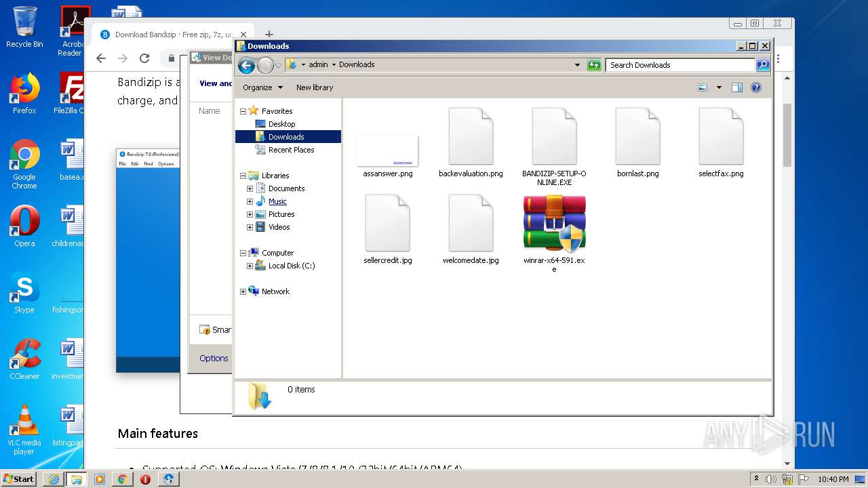Viewport: 868px width, 488px height.
Task: Open Internet Explorer from the taskbar
Action: [x=53, y=479]
